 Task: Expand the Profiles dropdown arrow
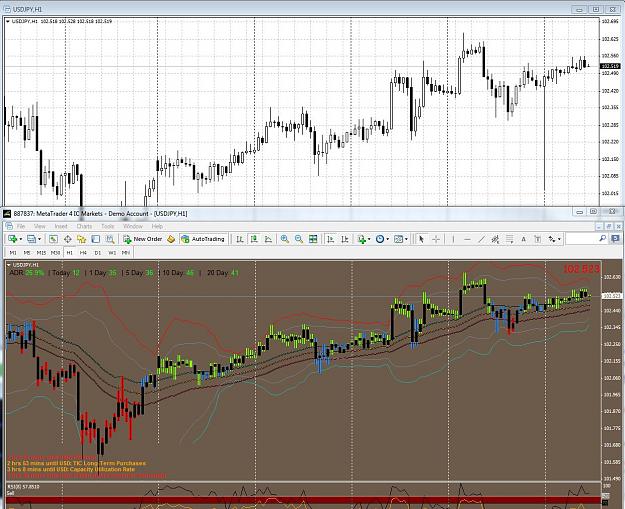39,240
